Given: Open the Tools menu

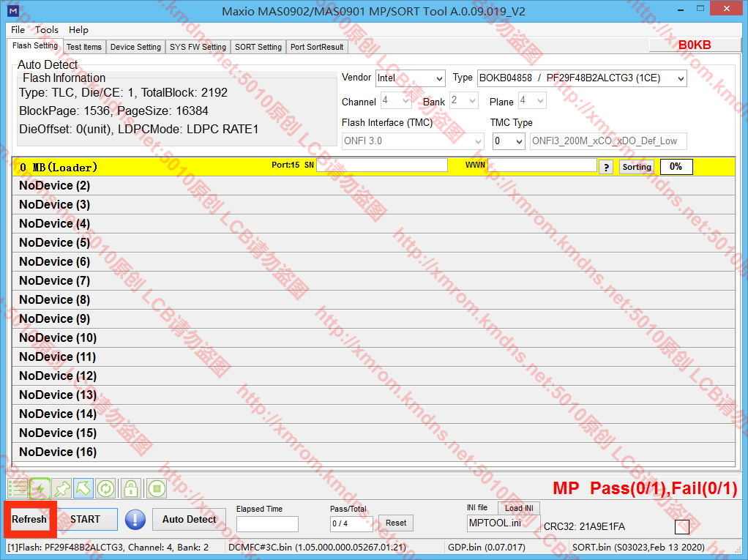Looking at the screenshot, I should [47, 30].
